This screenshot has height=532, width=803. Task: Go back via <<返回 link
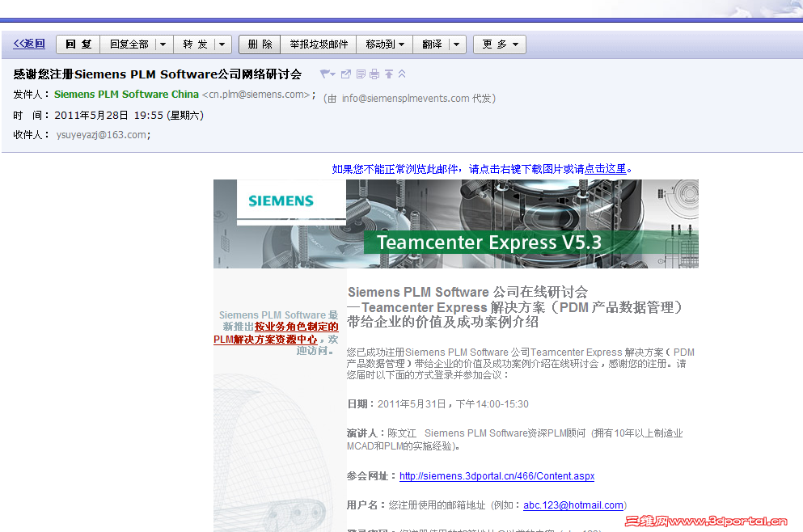[x=29, y=44]
